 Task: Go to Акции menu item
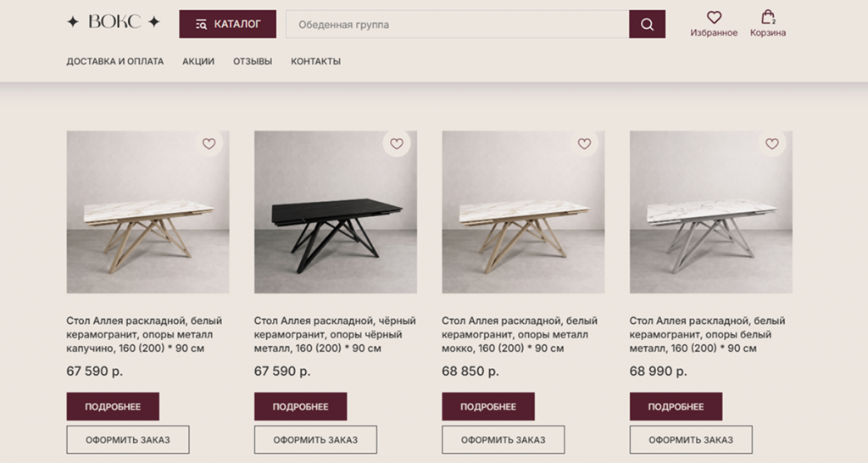[x=198, y=62]
